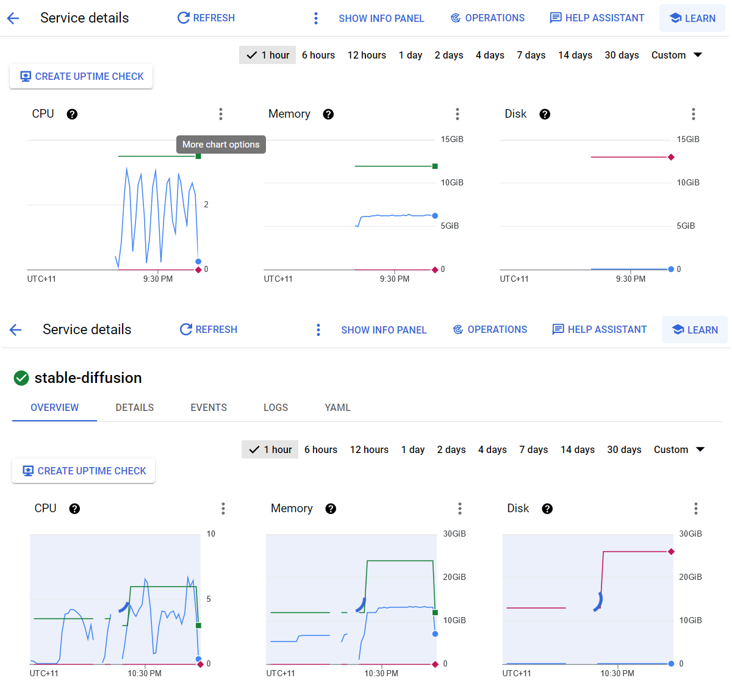Viewport: 732px width, 700px height.
Task: Select 2 days range in top time selector
Action: [449, 55]
